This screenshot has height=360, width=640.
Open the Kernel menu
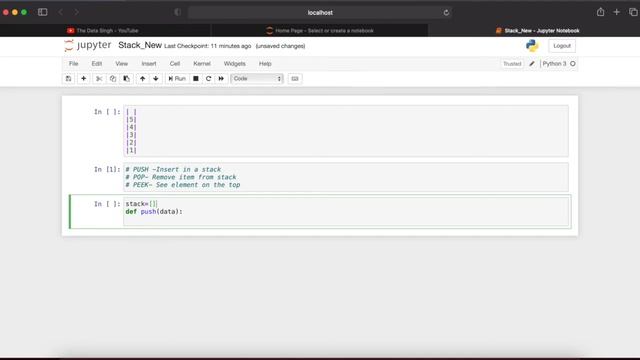pyautogui.click(x=202, y=64)
